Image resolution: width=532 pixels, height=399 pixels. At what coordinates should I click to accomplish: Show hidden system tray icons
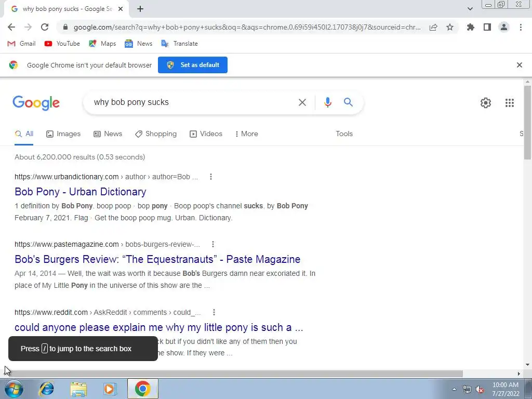coord(454,389)
